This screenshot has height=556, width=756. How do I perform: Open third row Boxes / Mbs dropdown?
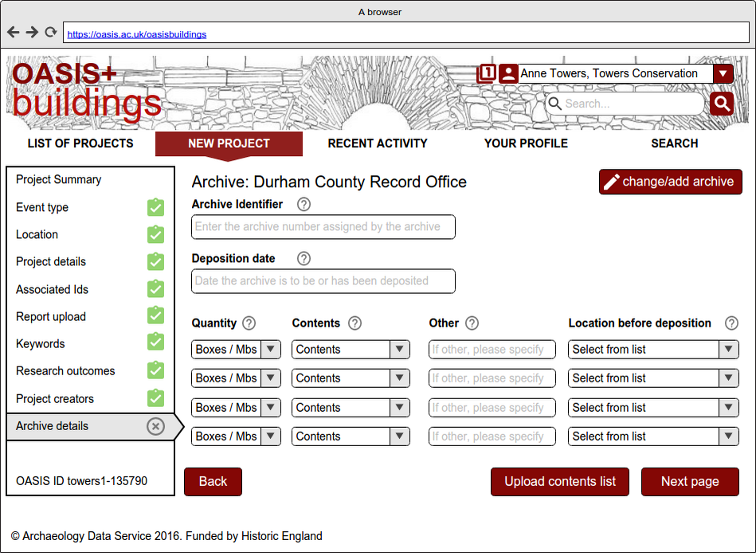(237, 408)
